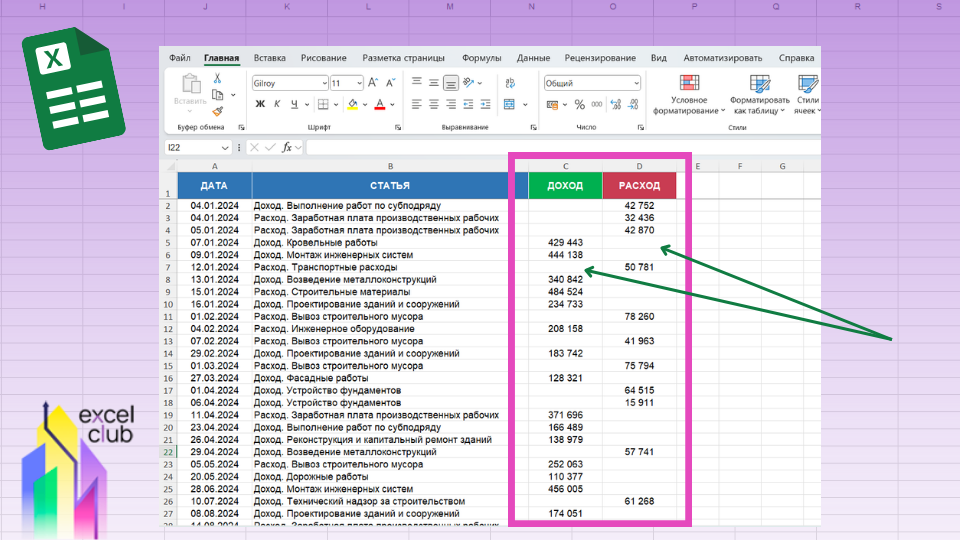The height and width of the screenshot is (540, 960).
Task: Expand font color dropdown arrow
Action: tap(392, 105)
